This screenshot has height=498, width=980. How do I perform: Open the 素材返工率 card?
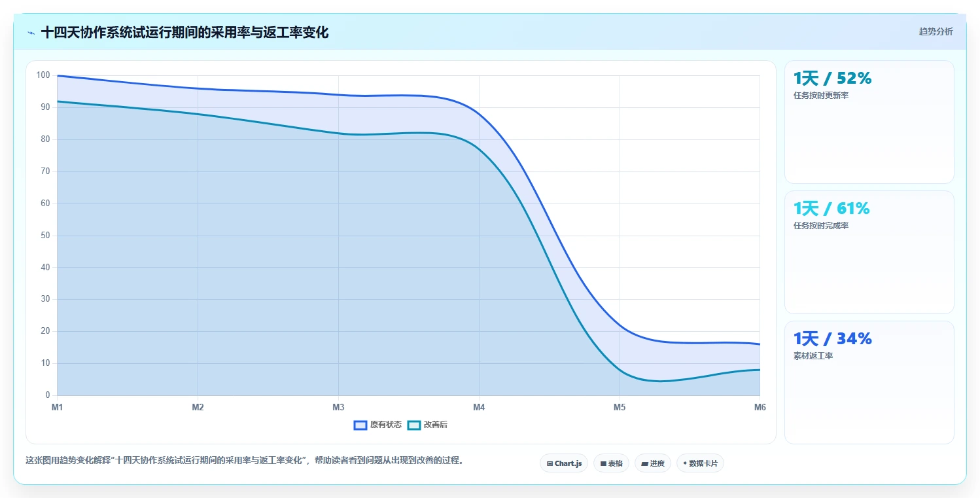[x=869, y=382]
